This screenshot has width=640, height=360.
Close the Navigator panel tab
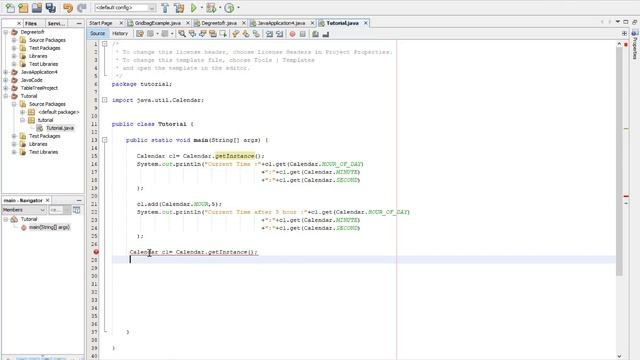pos(48,200)
